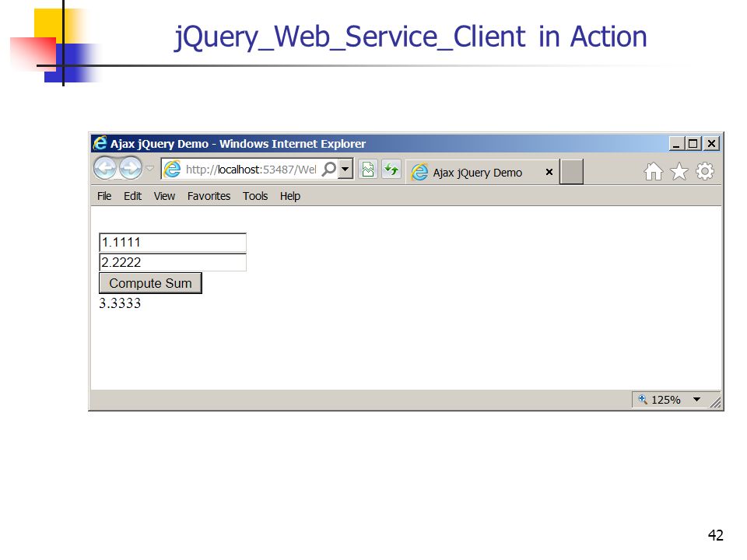Image resolution: width=747 pixels, height=560 pixels.
Task: Click the window resize grip corner
Action: click(715, 402)
